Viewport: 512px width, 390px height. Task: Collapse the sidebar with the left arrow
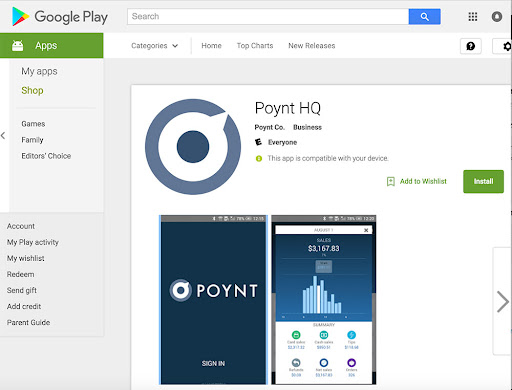click(x=3, y=136)
